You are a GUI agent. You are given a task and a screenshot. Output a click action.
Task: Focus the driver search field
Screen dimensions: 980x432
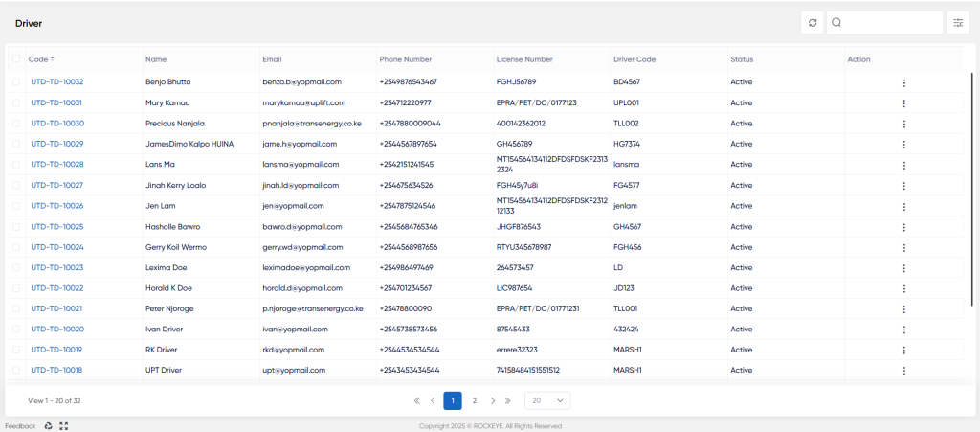click(x=884, y=23)
